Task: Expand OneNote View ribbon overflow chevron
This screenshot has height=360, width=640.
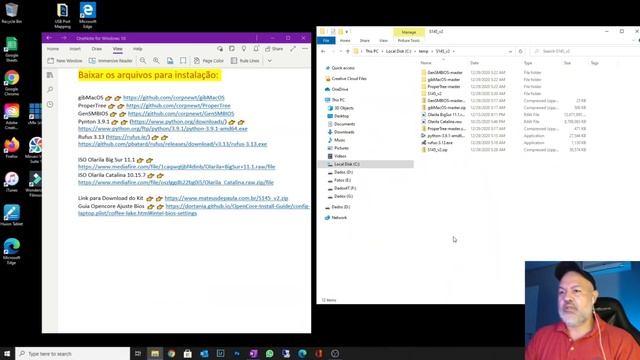Action: (270, 61)
